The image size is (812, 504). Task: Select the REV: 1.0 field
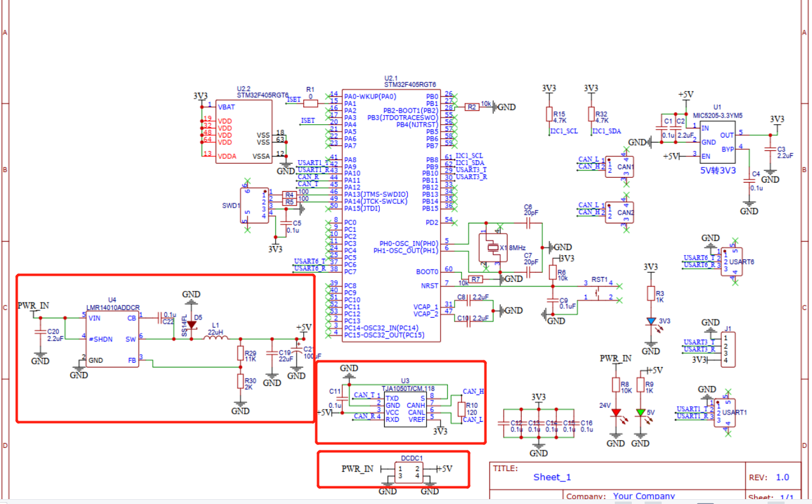click(x=770, y=477)
